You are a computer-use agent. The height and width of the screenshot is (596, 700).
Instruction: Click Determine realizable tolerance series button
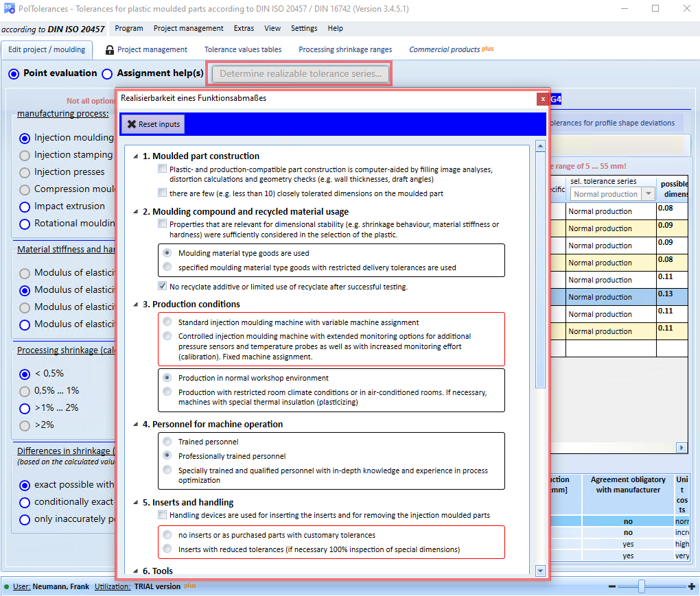301,74
